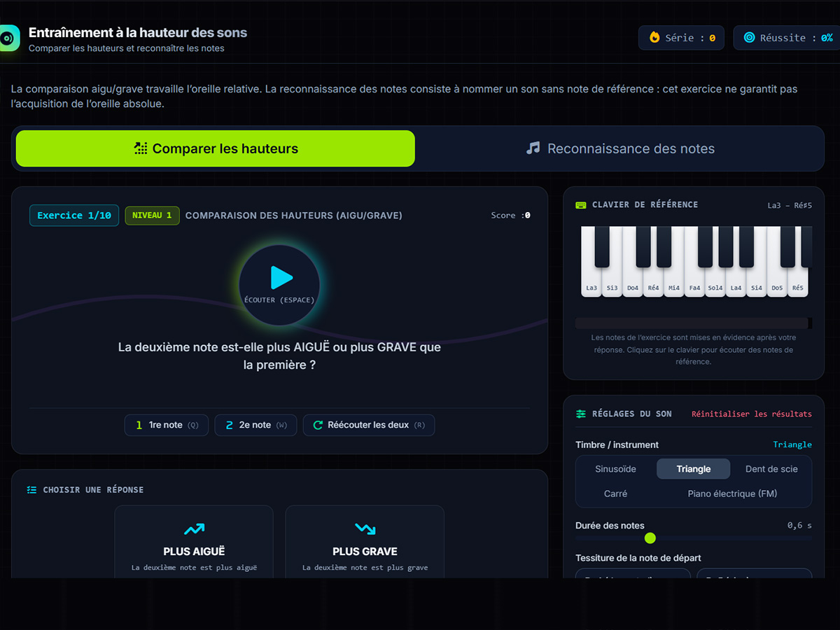The image size is (840, 630).
Task: Select the Carré timbre
Action: 616,493
